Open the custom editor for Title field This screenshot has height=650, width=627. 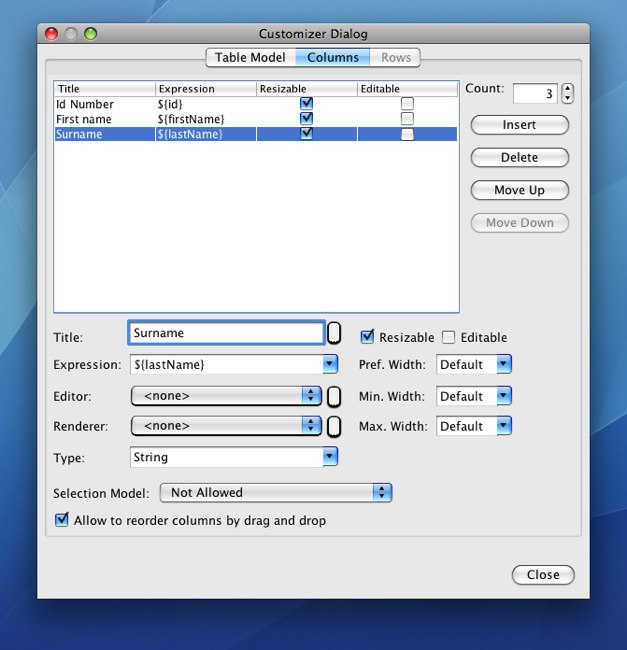334,333
